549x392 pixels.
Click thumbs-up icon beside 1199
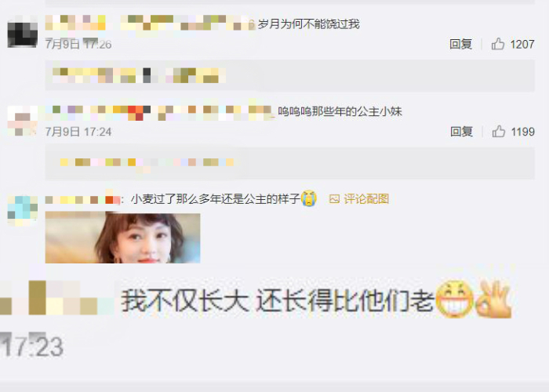point(499,132)
